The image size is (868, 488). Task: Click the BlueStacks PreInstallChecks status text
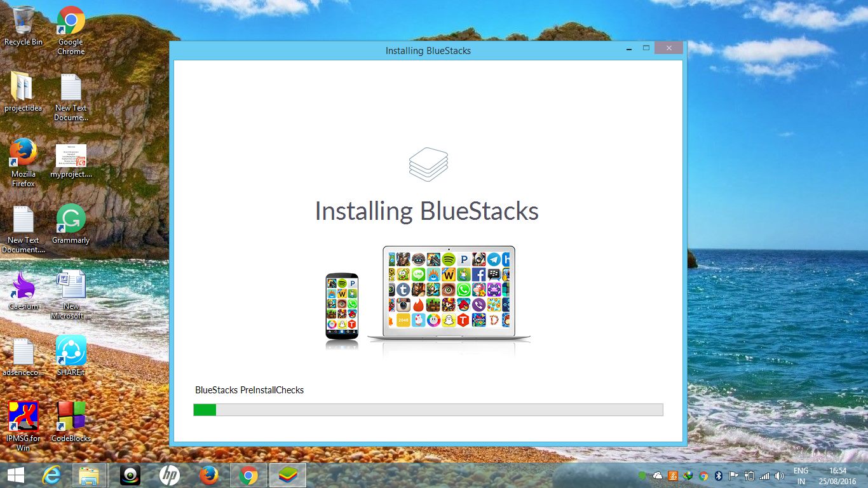(x=249, y=390)
